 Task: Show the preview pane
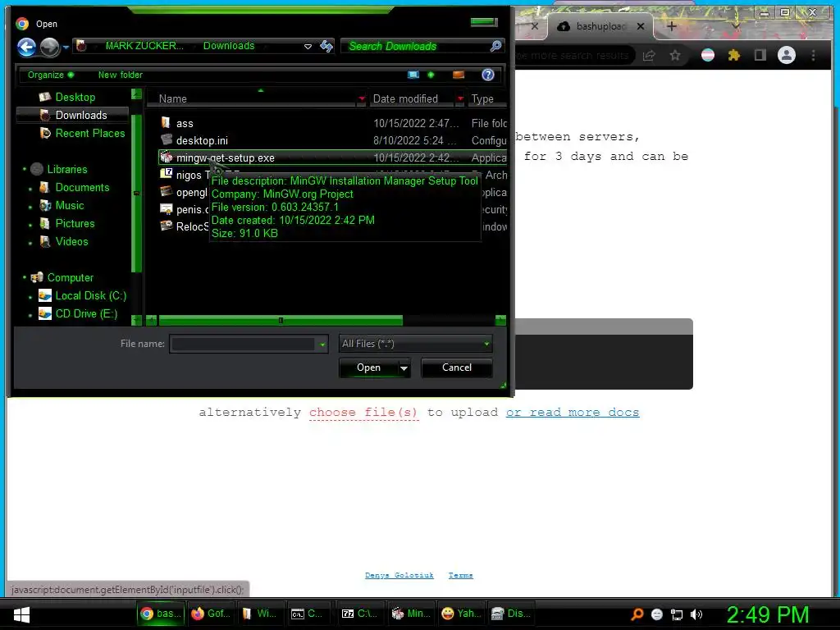point(459,75)
